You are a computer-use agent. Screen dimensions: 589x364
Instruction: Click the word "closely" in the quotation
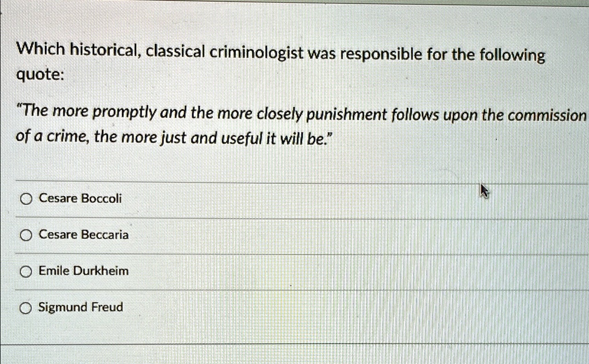pyautogui.click(x=279, y=114)
